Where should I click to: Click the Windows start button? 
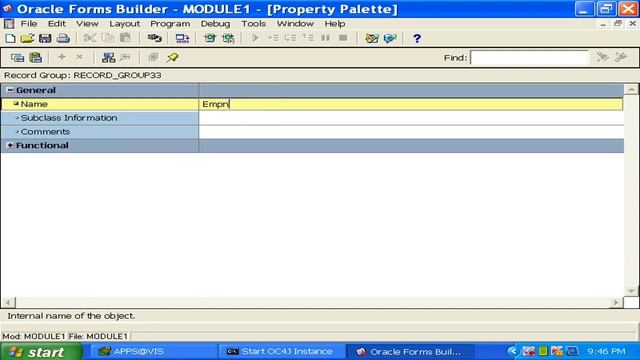(x=41, y=351)
